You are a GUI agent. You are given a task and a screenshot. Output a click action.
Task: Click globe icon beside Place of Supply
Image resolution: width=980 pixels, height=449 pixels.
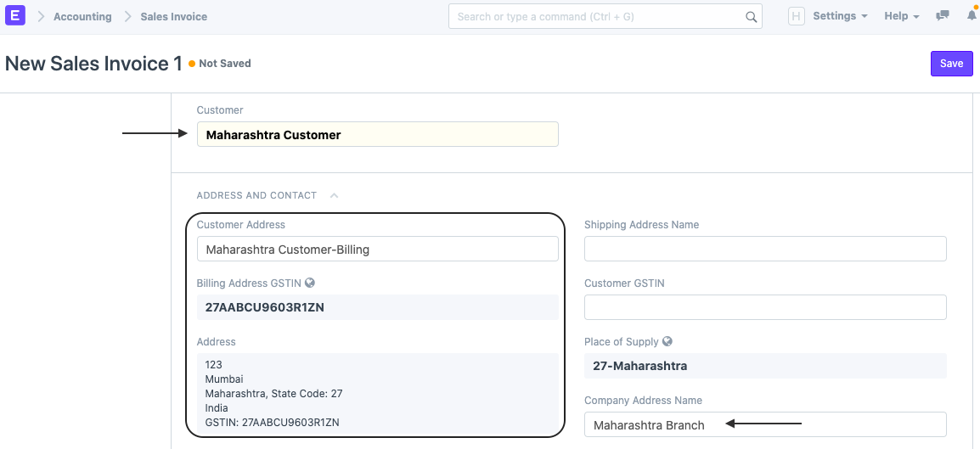[667, 342]
